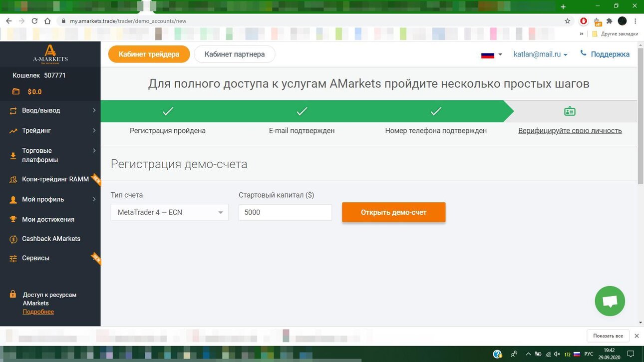Open the Поддержка support link
Viewport: 644px width, 362px height.
pos(610,54)
